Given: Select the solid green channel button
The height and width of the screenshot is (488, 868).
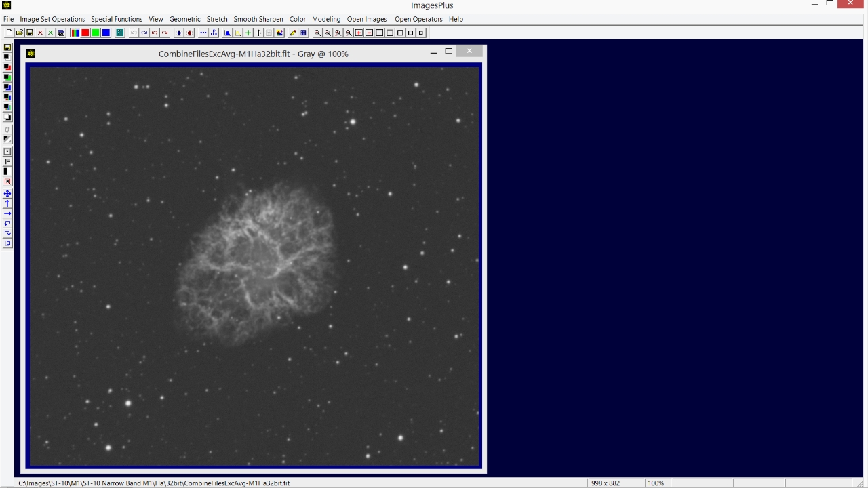Looking at the screenshot, I should [96, 33].
